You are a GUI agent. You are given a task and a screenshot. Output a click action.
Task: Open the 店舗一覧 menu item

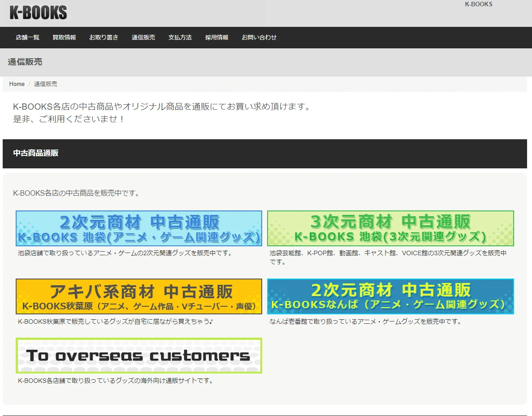point(27,37)
